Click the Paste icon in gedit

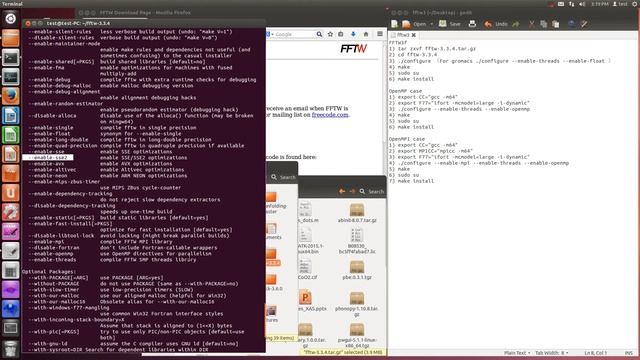coord(556,24)
